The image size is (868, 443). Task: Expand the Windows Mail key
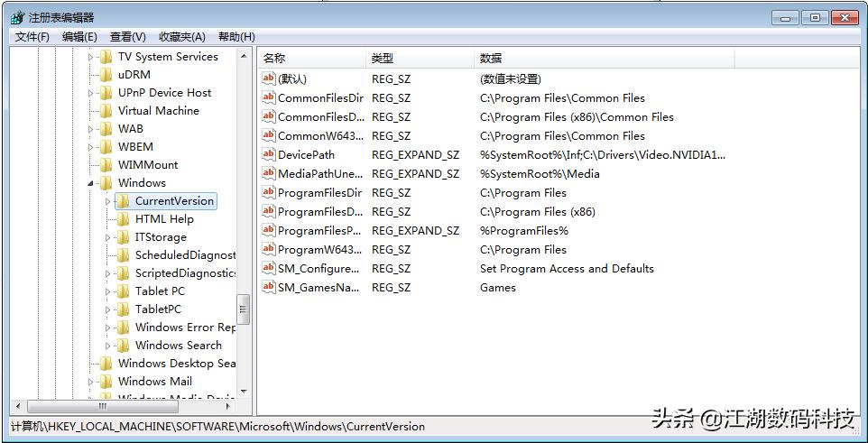pyautogui.click(x=91, y=382)
